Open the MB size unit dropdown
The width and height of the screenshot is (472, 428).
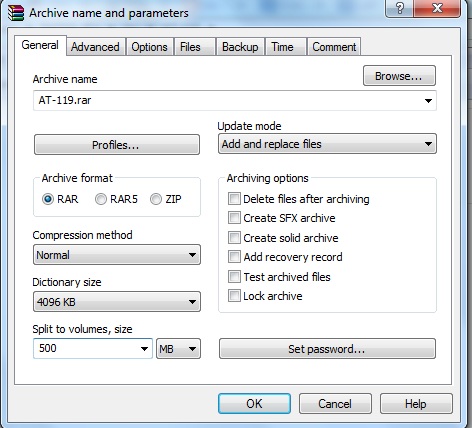178,349
